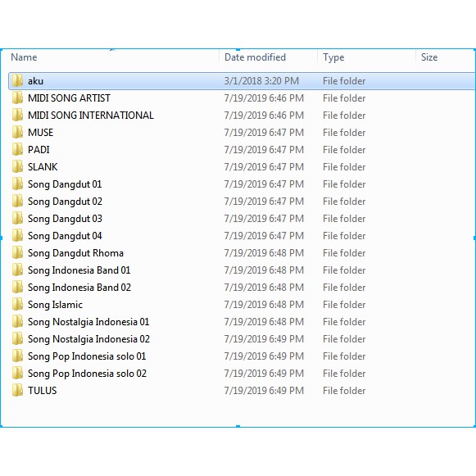Select the 'Song Dangdut 02' name

point(65,202)
